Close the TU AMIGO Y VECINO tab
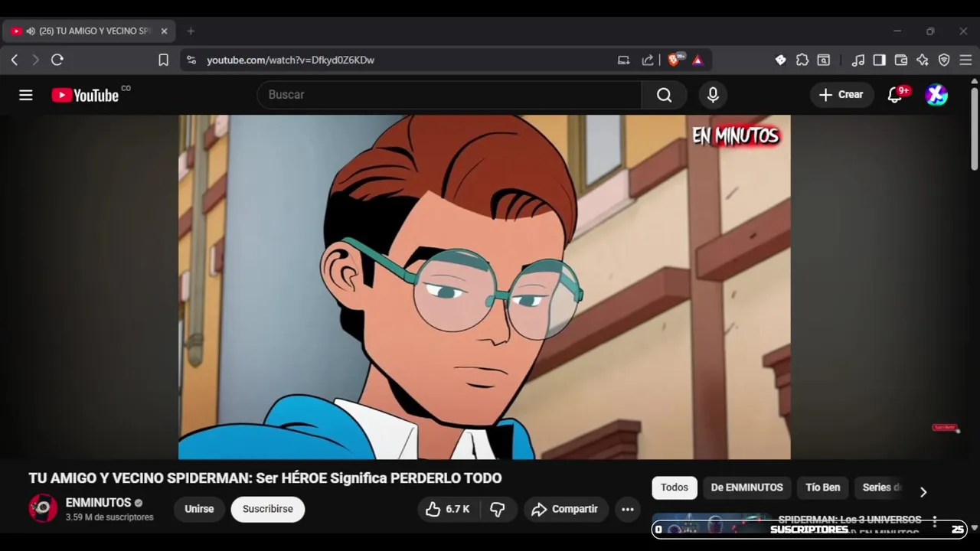Viewport: 980px width, 551px height. tap(164, 31)
